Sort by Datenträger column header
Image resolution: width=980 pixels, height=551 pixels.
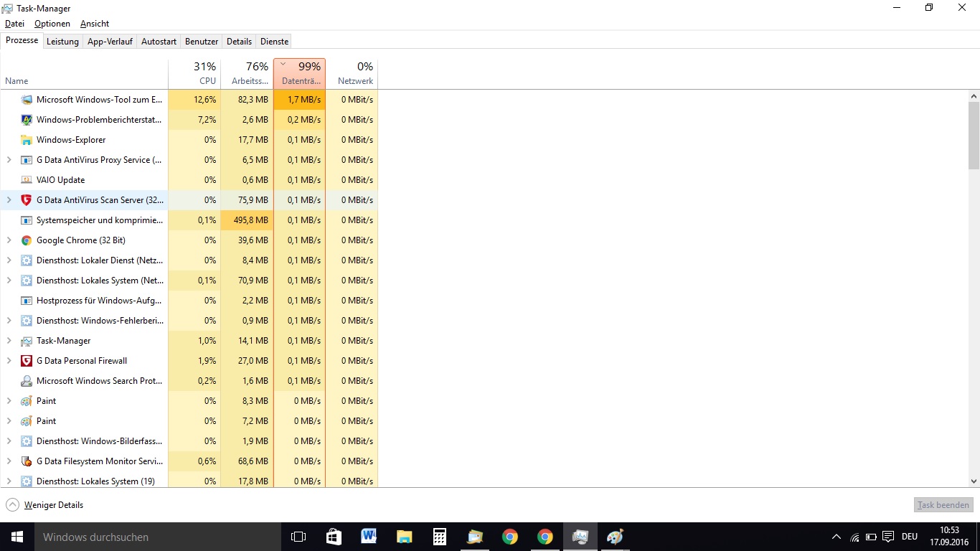299,73
